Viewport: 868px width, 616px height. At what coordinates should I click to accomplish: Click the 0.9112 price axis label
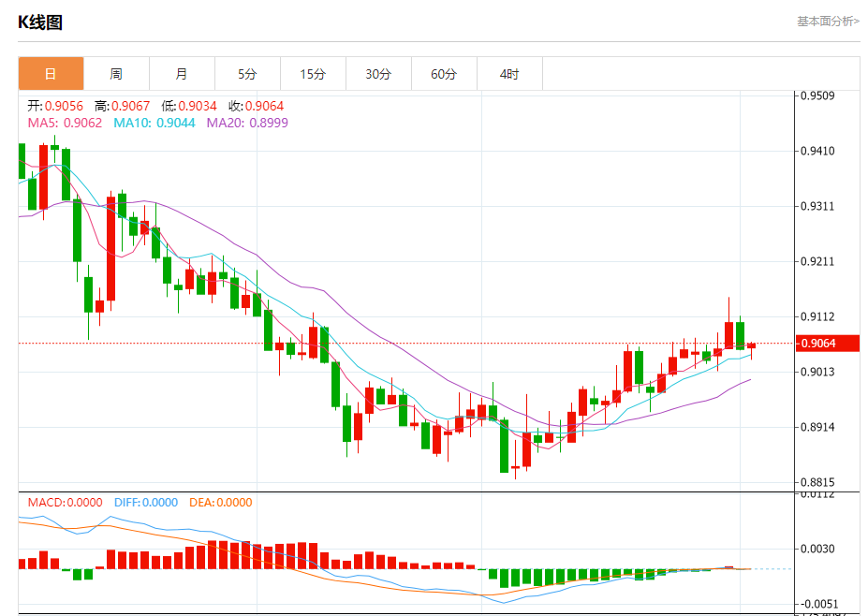817,316
